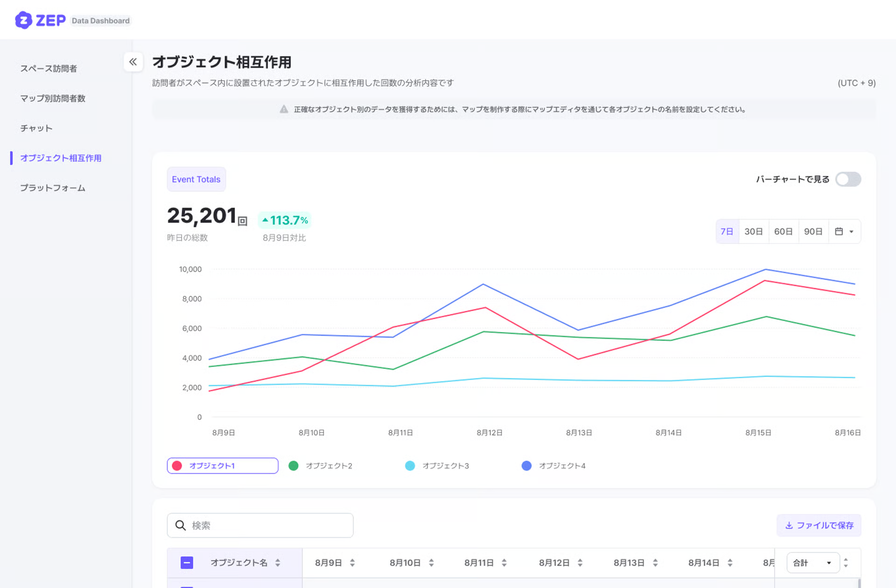Sort the 8月12日 column
The height and width of the screenshot is (588, 896).
(580, 563)
